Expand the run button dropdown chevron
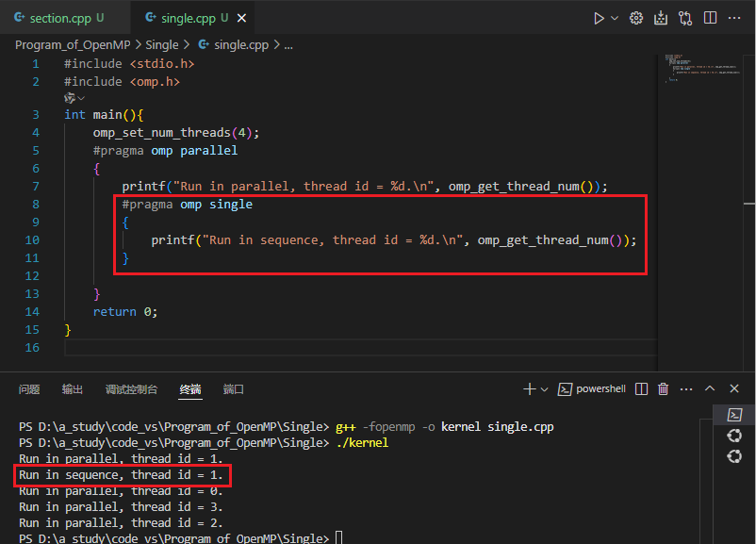Viewport: 756px width, 544px height. click(615, 18)
